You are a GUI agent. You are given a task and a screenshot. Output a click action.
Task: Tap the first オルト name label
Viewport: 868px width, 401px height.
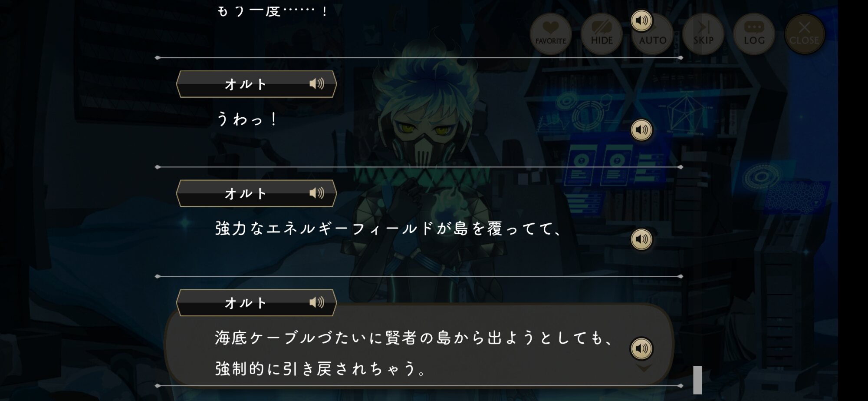pyautogui.click(x=245, y=84)
